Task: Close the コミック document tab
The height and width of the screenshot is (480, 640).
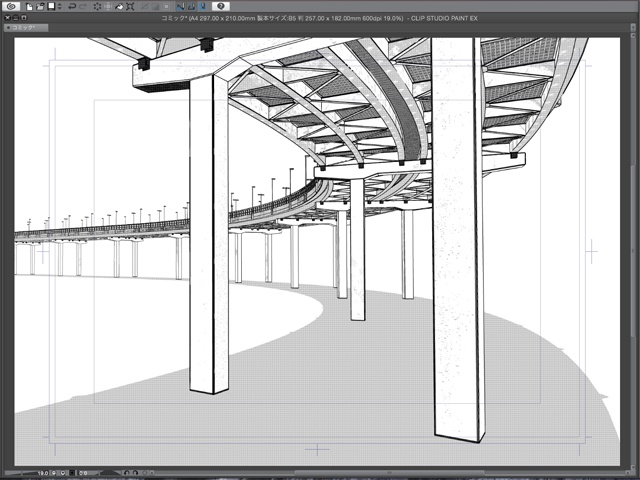Action: coord(8,28)
